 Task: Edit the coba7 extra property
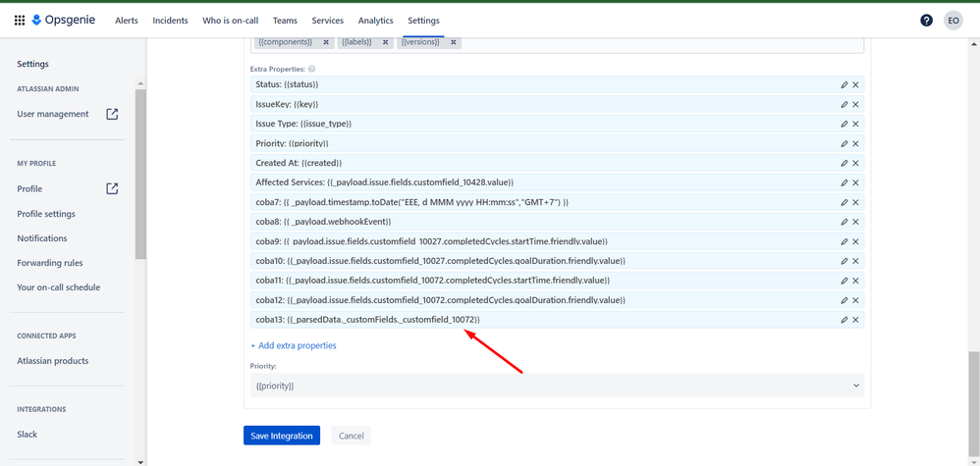pos(844,202)
